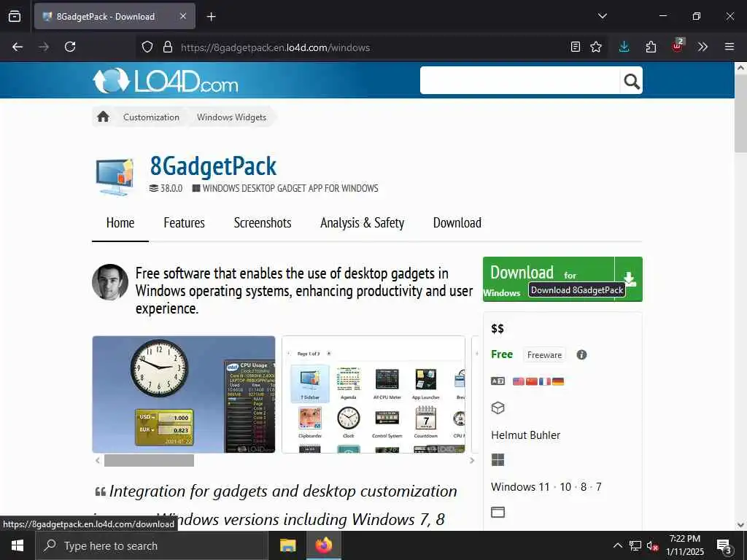Click the uBlock Origin extension icon
The width and height of the screenshot is (747, 560).
tap(678, 46)
